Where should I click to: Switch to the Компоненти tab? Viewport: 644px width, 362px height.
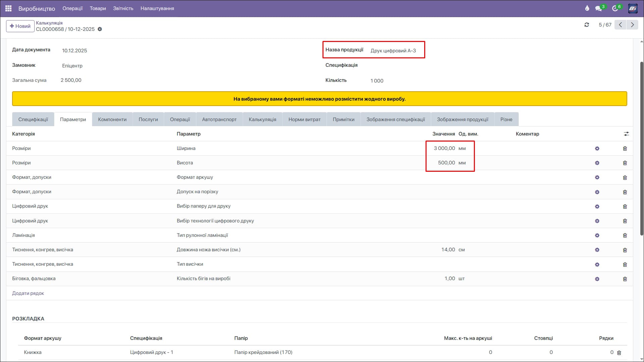112,119
